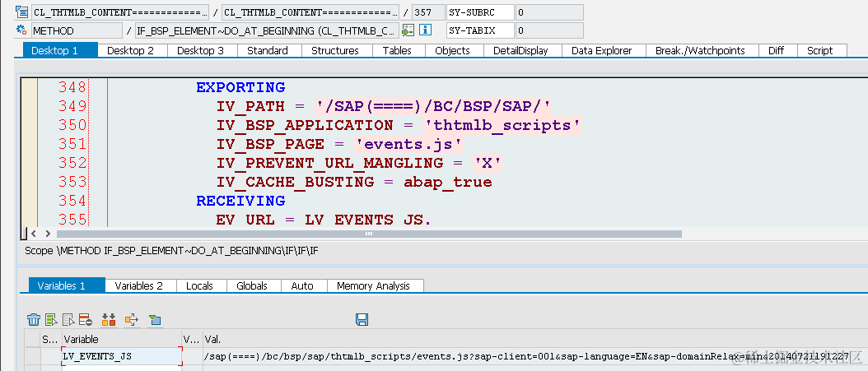Click the LV_EVENTS_JS variable cell
Screen dimensions: 868x371
coord(122,356)
